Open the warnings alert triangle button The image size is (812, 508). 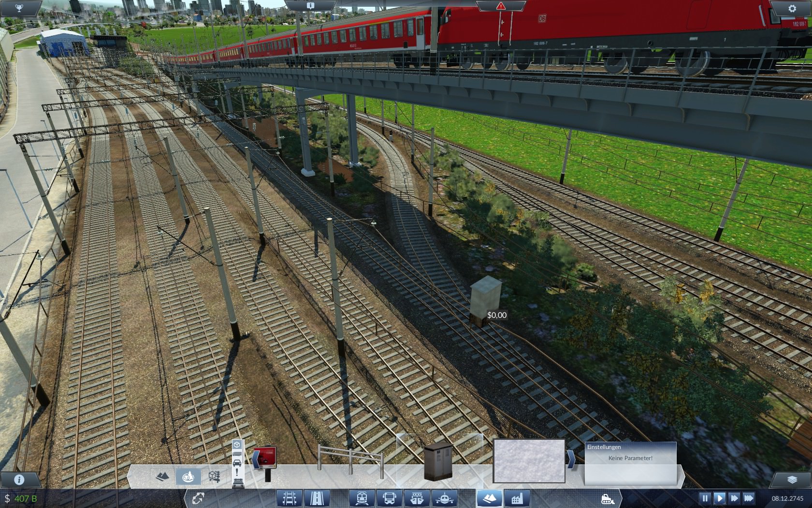point(501,6)
